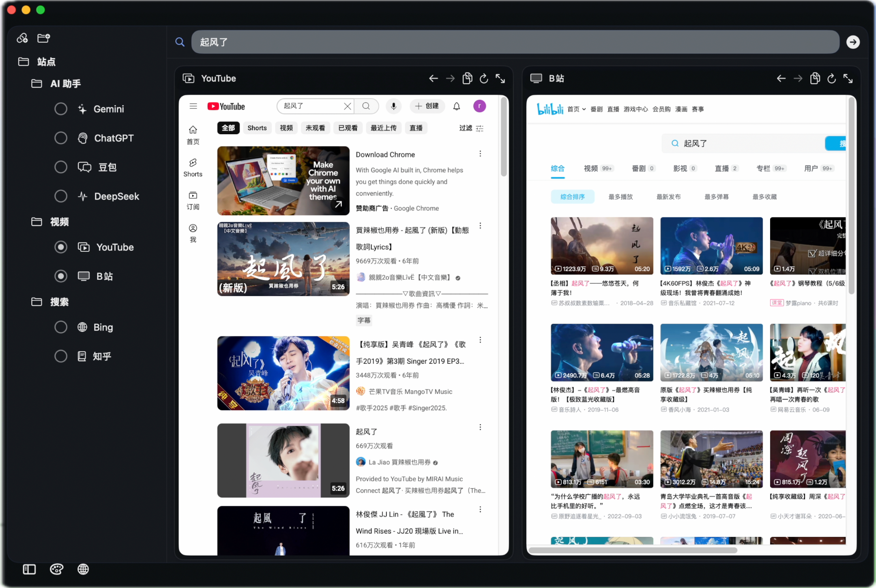The height and width of the screenshot is (588, 876).
Task: Open the theme palette icon at bottom
Action: (x=56, y=569)
